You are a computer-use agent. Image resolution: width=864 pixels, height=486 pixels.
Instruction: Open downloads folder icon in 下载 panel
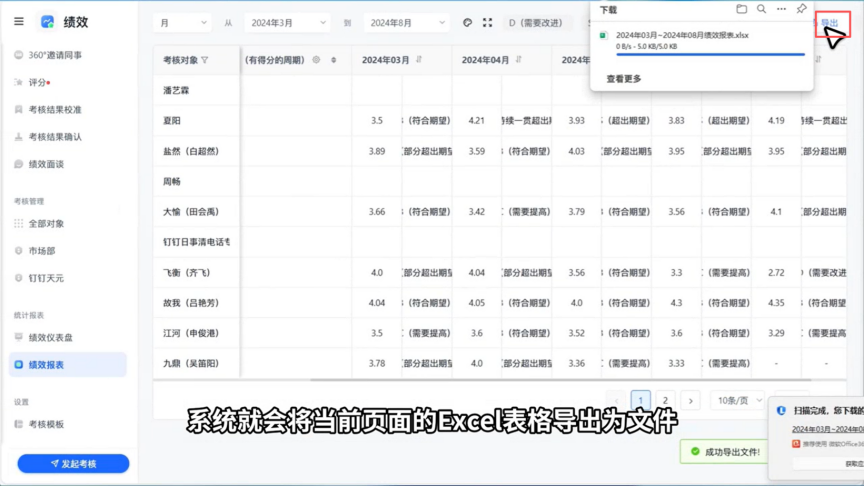(742, 9)
